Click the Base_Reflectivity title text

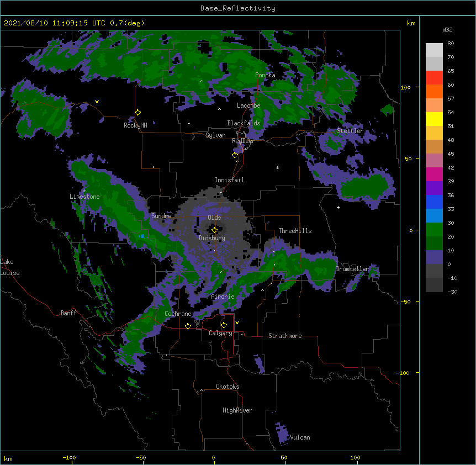[238, 8]
